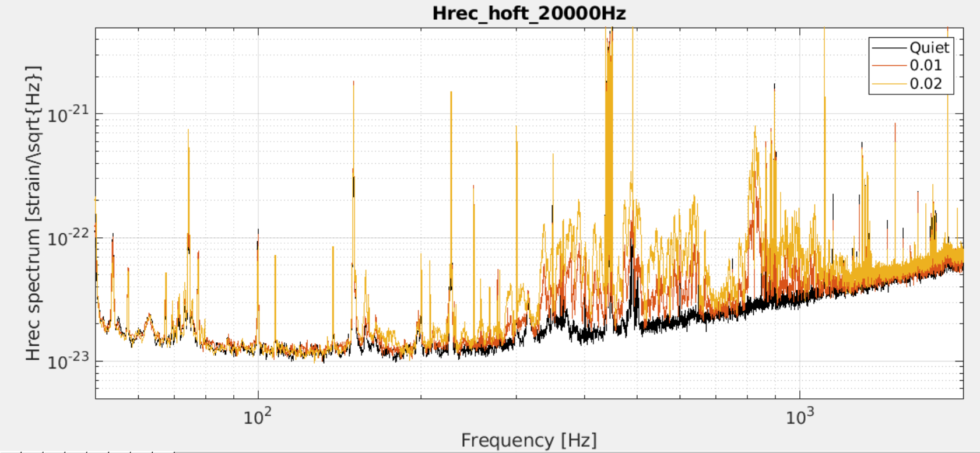Screen dimensions: 980x453
Task: Click the plot title Hrec_hoft_20000Hz
Action: (x=529, y=13)
